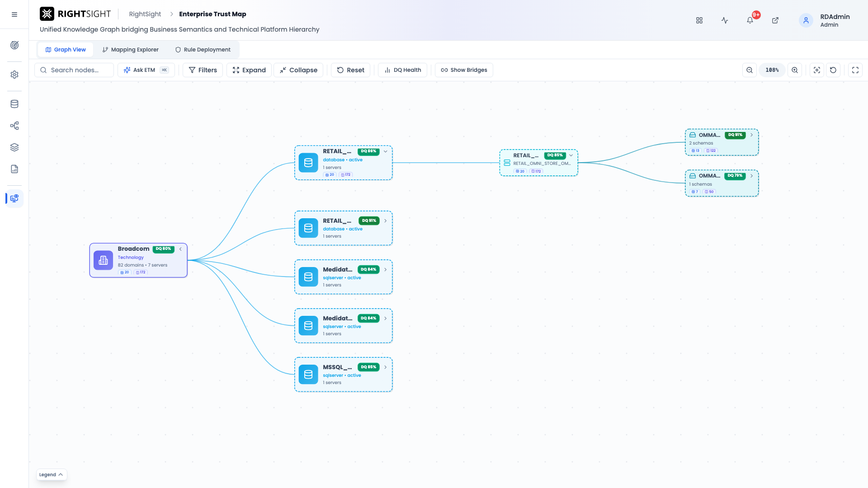This screenshot has height=488, width=868.
Task: Click server icon on RETAIL DQ 85% node
Action: [x=507, y=163]
